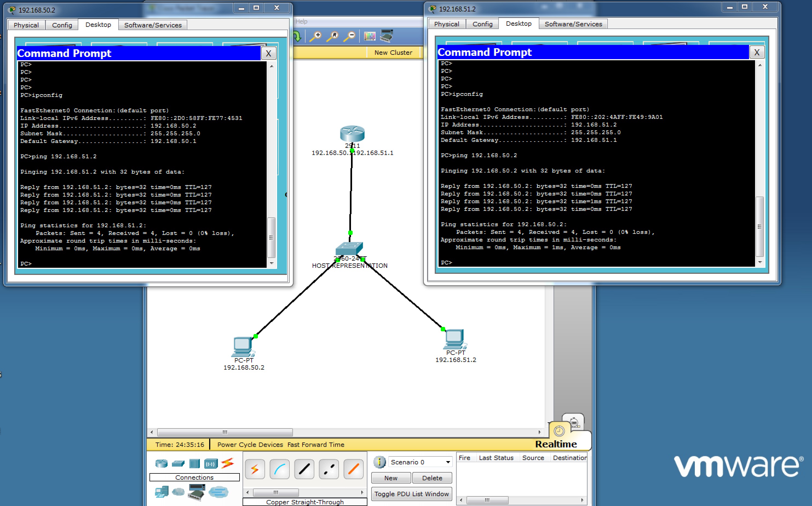Viewport: 812px width, 506px height.
Task: Click the PDU list horizontal scrollbar thumb
Action: [x=487, y=500]
